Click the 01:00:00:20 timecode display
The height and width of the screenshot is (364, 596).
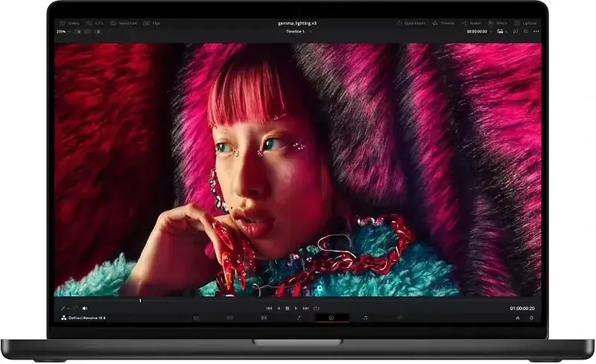522,308
